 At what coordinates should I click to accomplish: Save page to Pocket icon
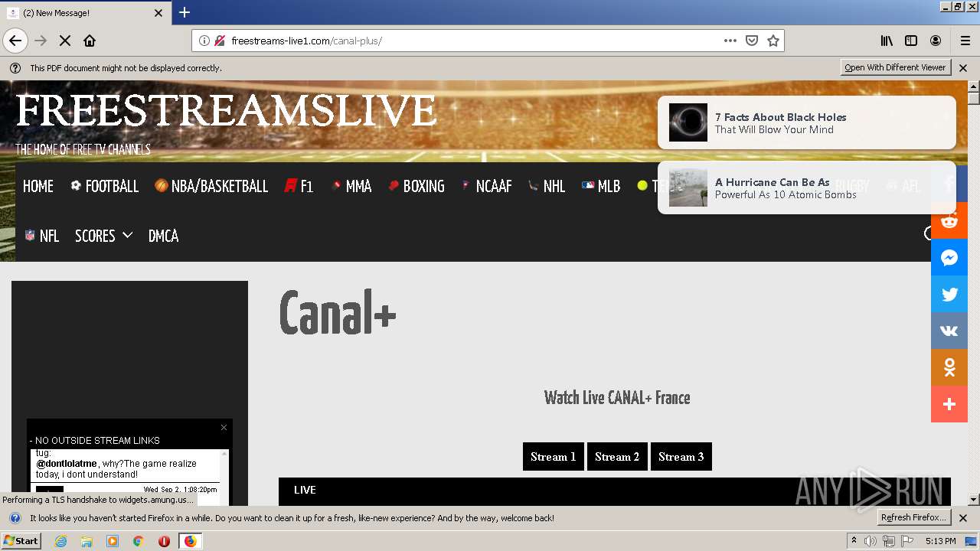pos(752,41)
